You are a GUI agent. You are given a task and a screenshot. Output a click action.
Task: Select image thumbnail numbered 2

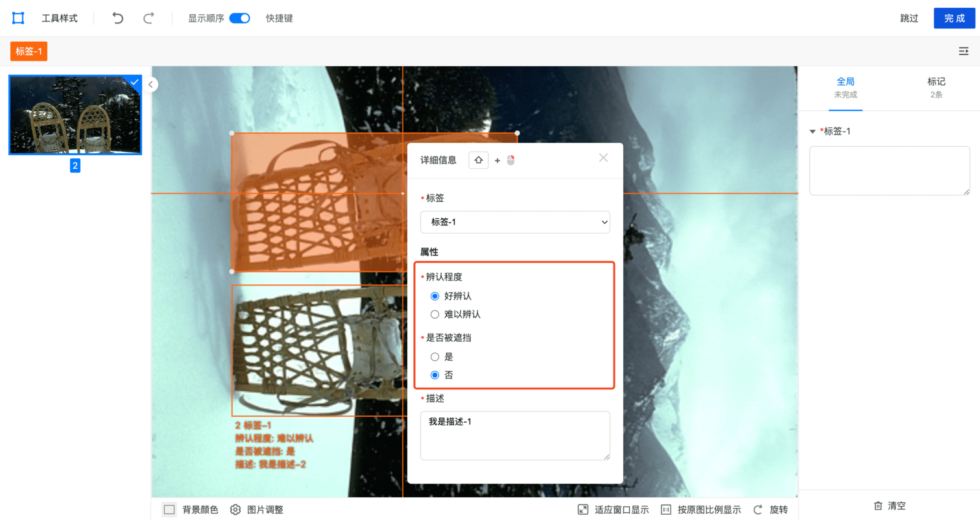pos(75,115)
